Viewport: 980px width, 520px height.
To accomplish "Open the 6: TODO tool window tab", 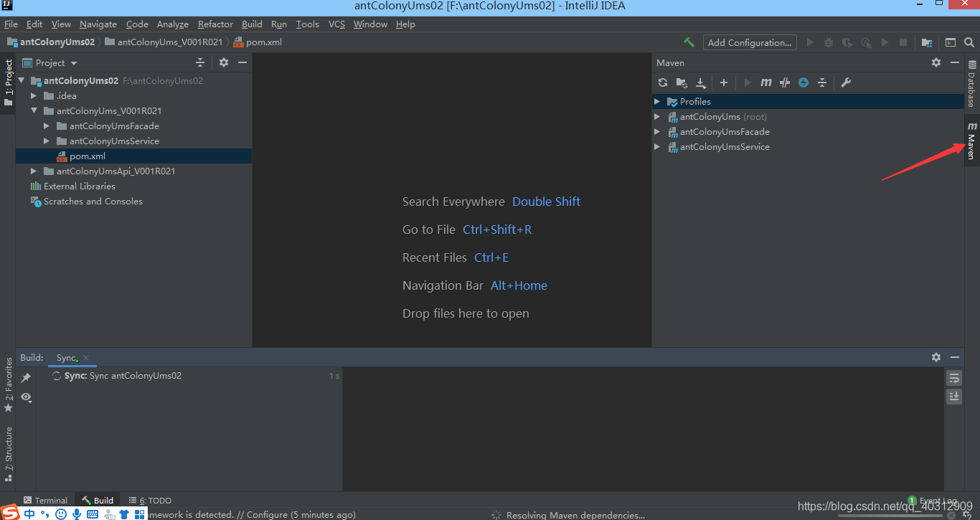I will coord(150,500).
